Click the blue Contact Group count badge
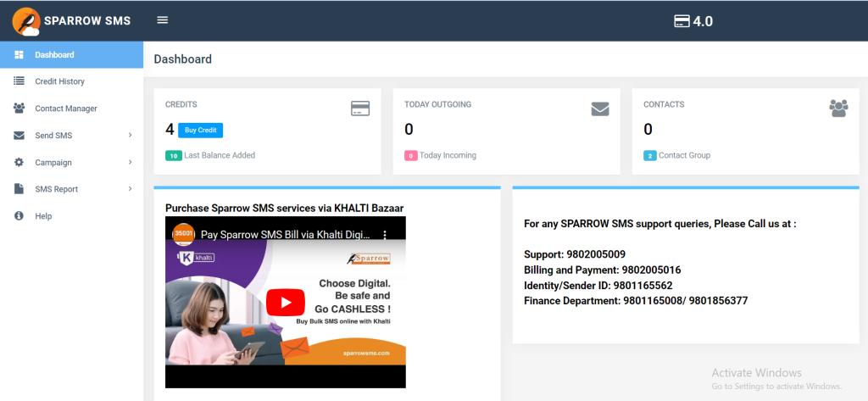 point(650,156)
